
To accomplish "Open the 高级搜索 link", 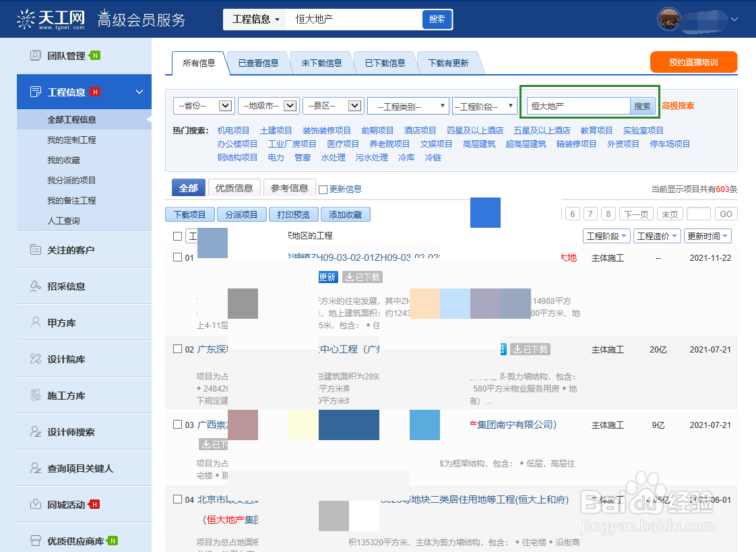I will click(x=678, y=106).
